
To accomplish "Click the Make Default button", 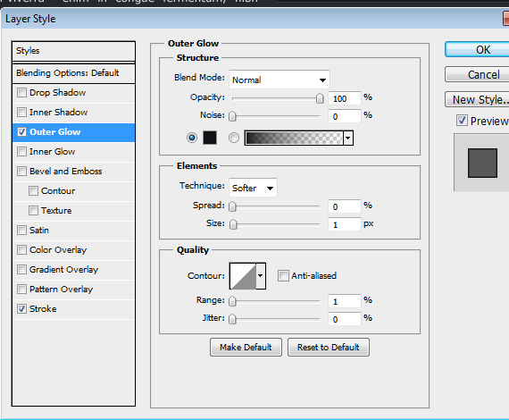I will point(246,348).
